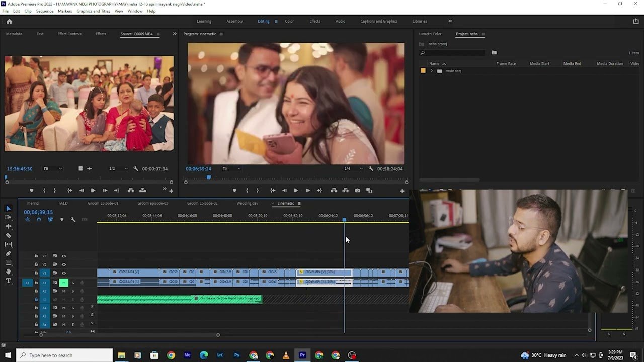This screenshot has height=362, width=644.
Task: Toggle snap in timeline magnet icon
Action: (39, 220)
